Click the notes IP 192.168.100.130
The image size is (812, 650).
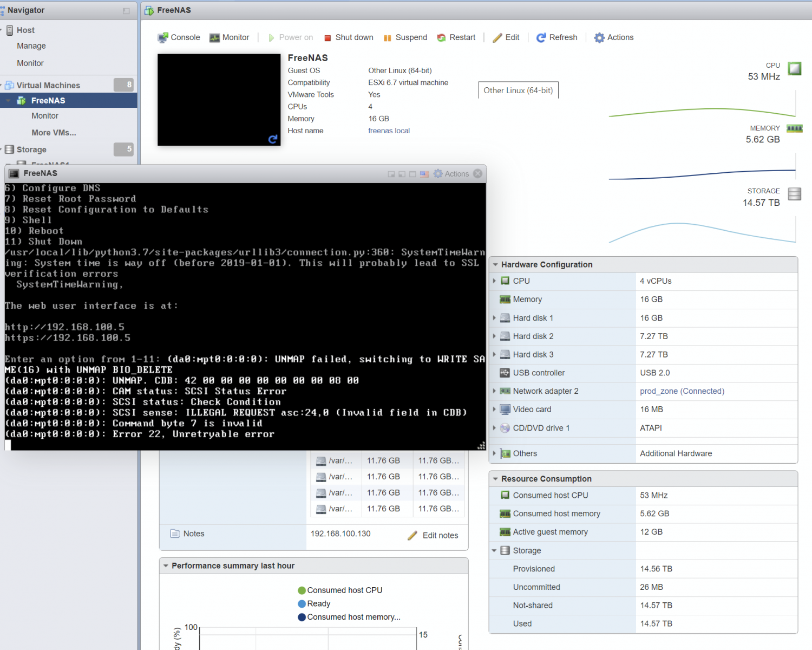click(340, 534)
